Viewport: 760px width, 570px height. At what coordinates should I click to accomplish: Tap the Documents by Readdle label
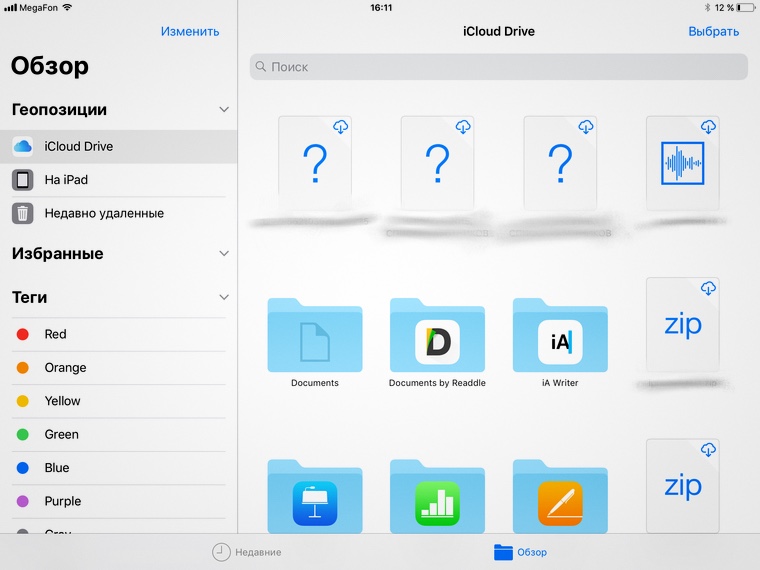click(437, 383)
